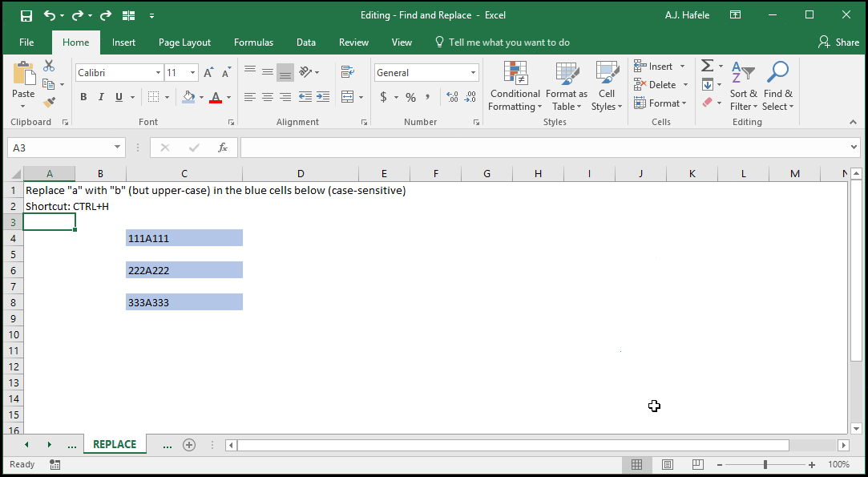Click the Save icon in the title bar
This screenshot has width=868, height=477.
(26, 15)
